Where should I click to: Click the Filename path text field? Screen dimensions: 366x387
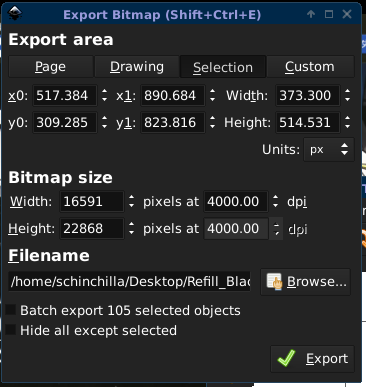click(x=129, y=282)
